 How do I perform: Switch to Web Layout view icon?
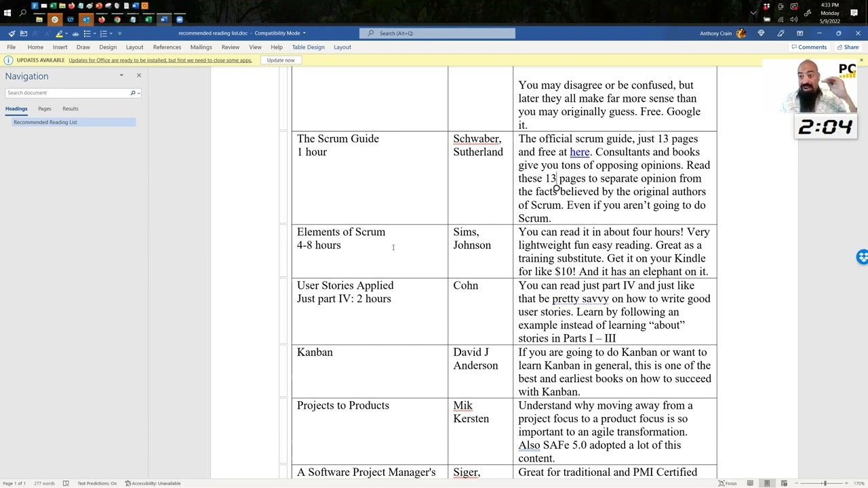coord(784,483)
